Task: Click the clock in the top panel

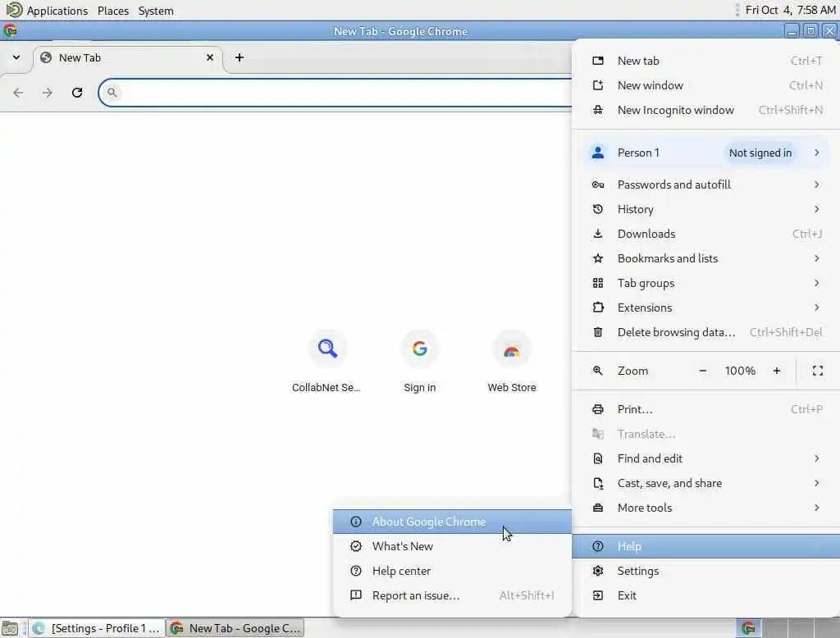Action: tap(790, 10)
